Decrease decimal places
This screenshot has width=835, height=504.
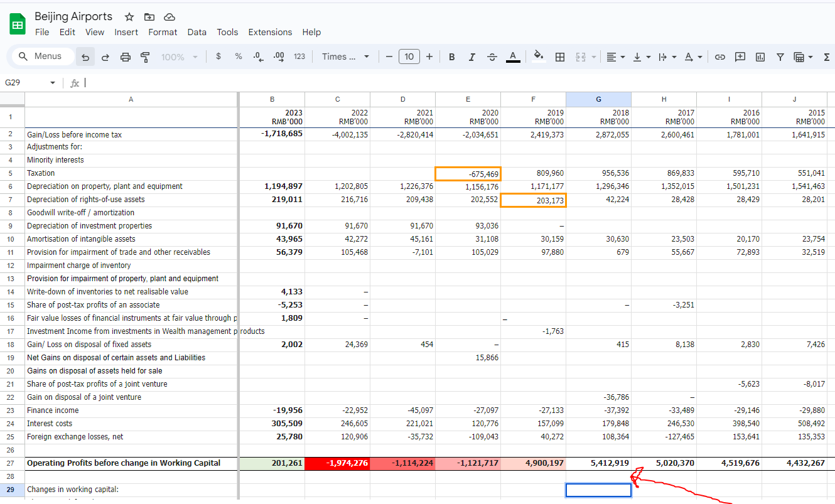point(258,56)
